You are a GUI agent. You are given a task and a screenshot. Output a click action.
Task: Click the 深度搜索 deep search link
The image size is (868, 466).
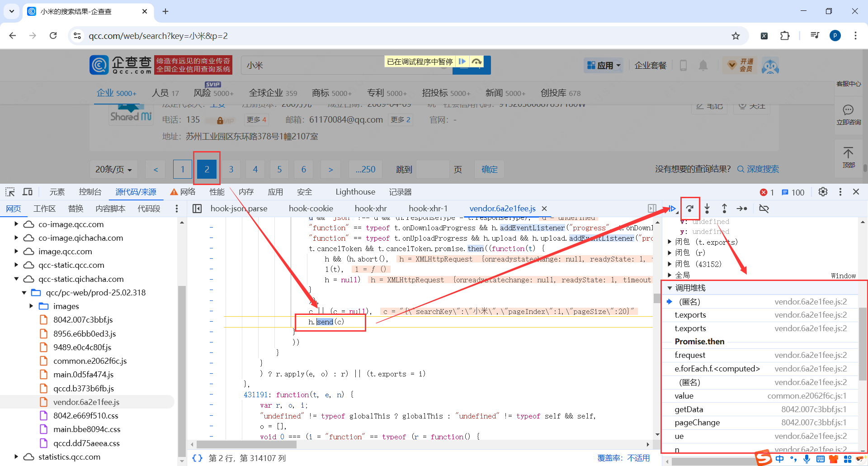[758, 169]
